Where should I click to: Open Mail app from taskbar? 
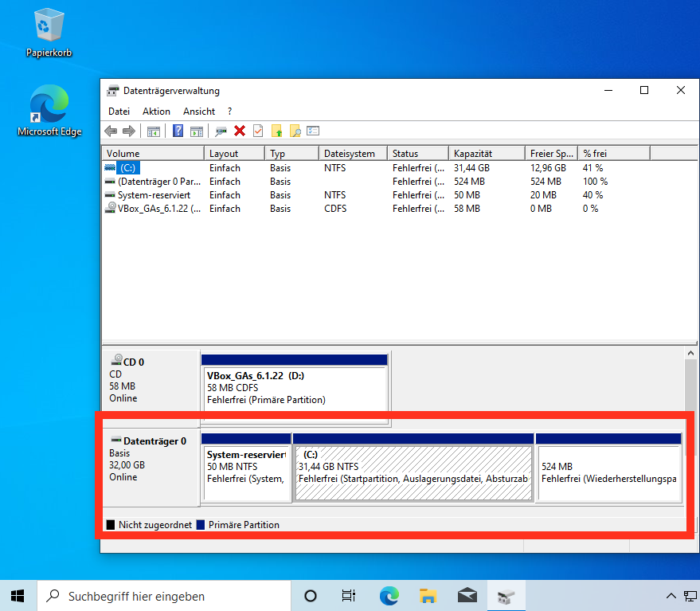point(467,596)
